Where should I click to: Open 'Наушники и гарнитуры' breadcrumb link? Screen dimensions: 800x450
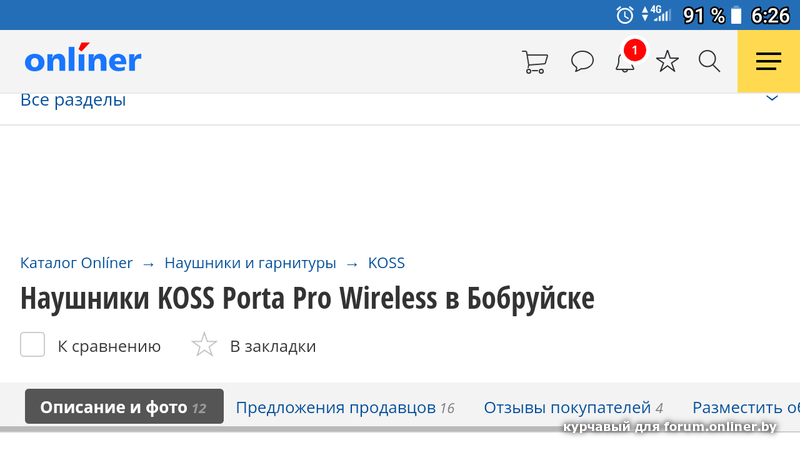[250, 263]
